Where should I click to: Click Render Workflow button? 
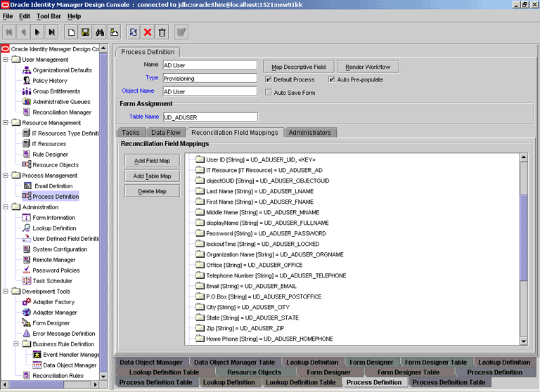tap(368, 67)
